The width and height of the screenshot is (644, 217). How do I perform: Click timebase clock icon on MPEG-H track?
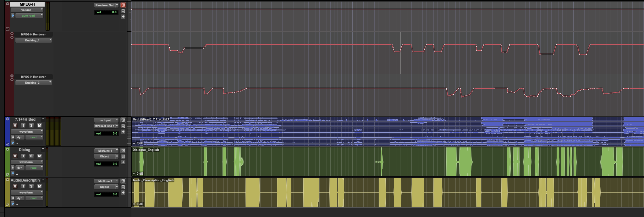click(13, 15)
